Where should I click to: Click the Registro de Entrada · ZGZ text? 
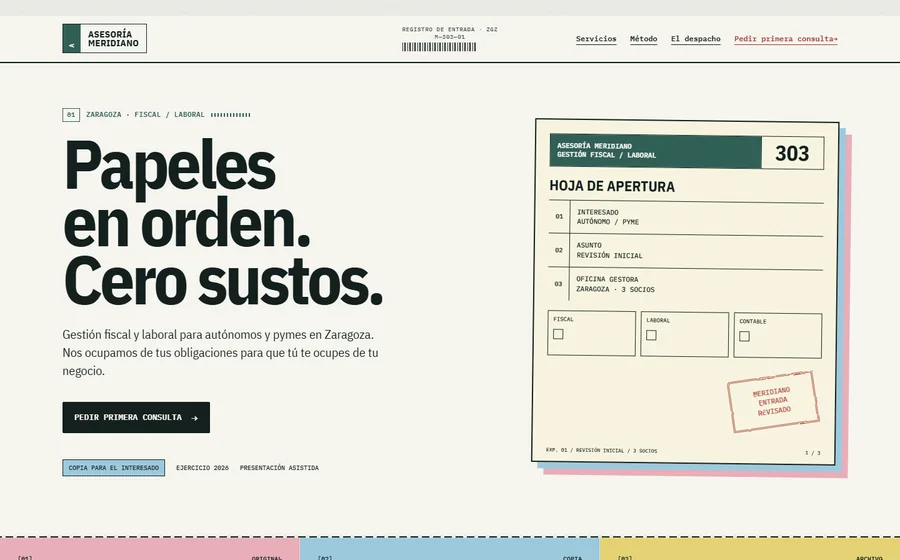pyautogui.click(x=449, y=29)
